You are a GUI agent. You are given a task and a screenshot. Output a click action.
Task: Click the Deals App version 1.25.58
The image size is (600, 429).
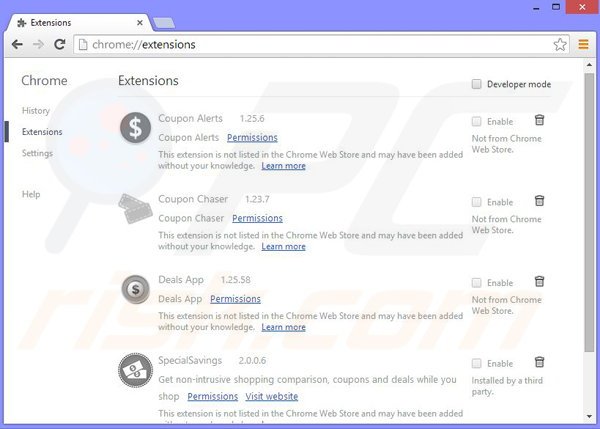(236, 280)
